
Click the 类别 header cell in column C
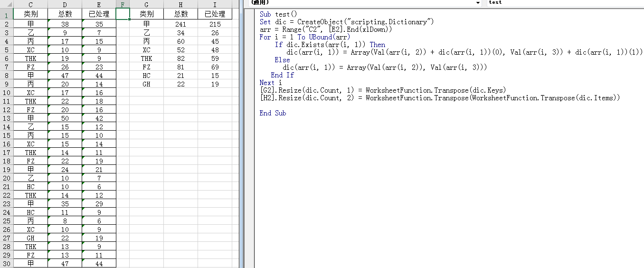tap(31, 14)
